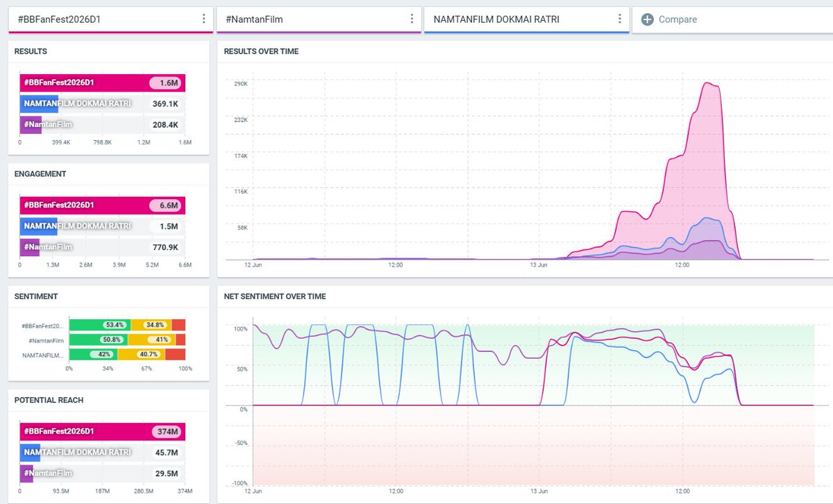
Task: Select the #NamtanFilm query tab
Action: tap(319, 19)
